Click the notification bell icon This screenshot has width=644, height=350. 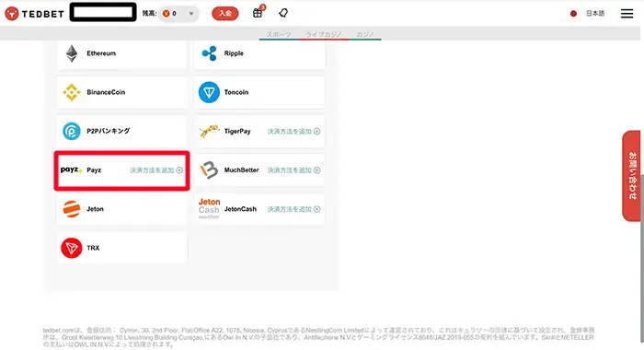[x=283, y=13]
